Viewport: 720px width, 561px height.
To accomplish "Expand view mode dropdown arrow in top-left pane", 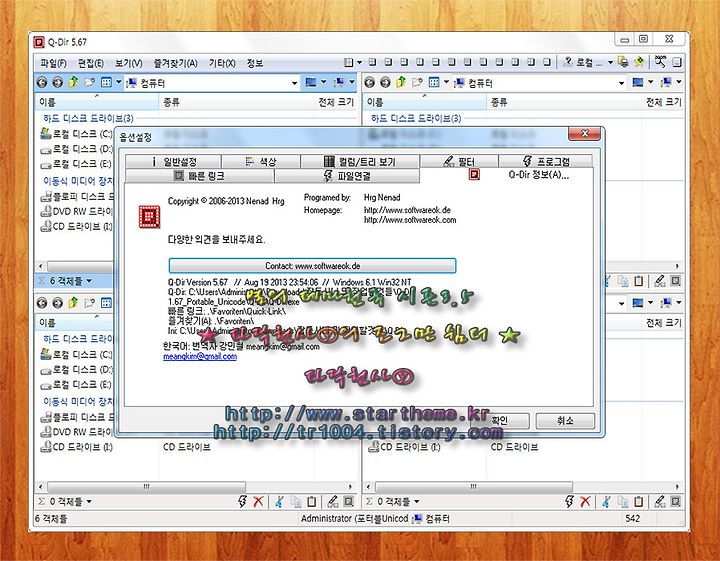I will coord(118,83).
